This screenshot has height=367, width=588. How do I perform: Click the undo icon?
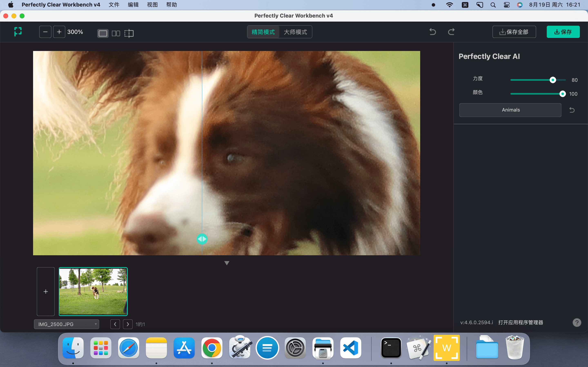pyautogui.click(x=433, y=32)
